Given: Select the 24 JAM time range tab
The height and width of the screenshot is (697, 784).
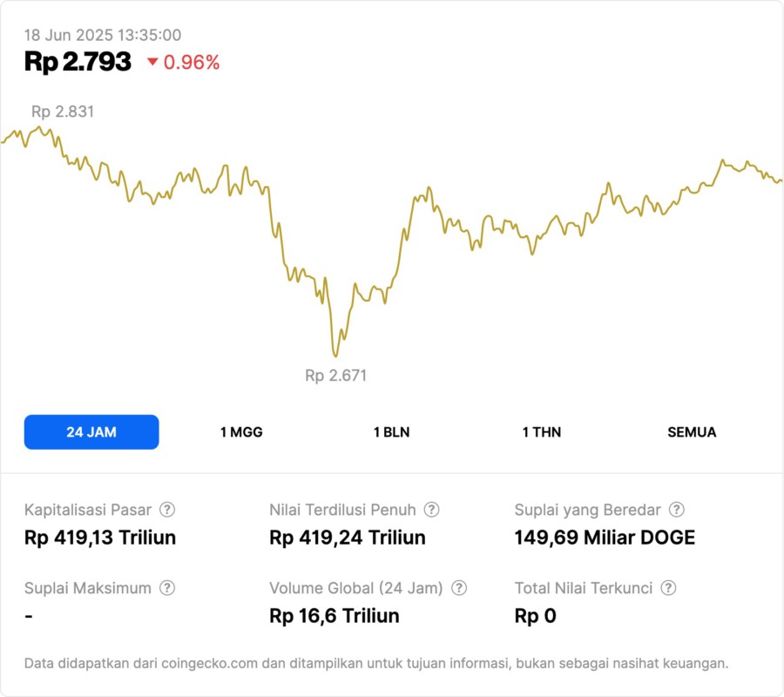Looking at the screenshot, I should pyautogui.click(x=91, y=432).
